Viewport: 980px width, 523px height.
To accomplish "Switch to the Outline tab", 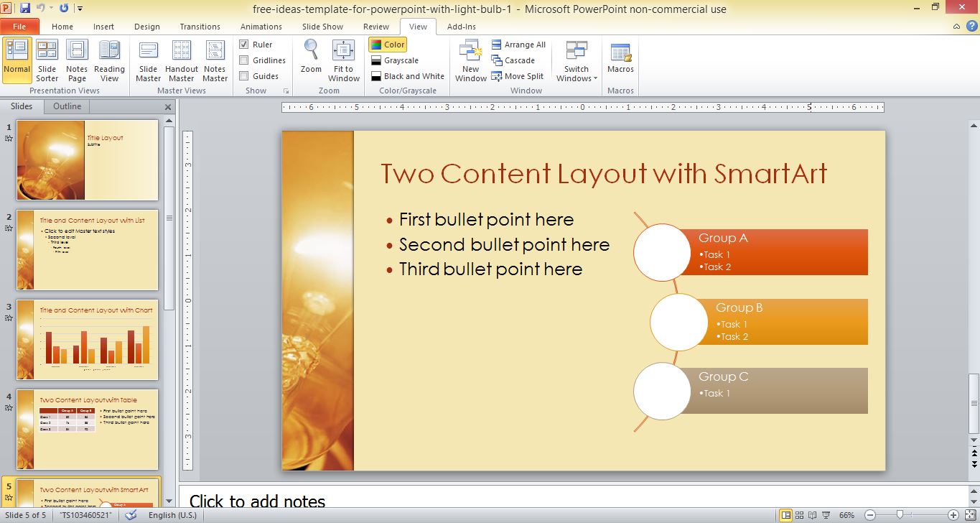I will (67, 106).
